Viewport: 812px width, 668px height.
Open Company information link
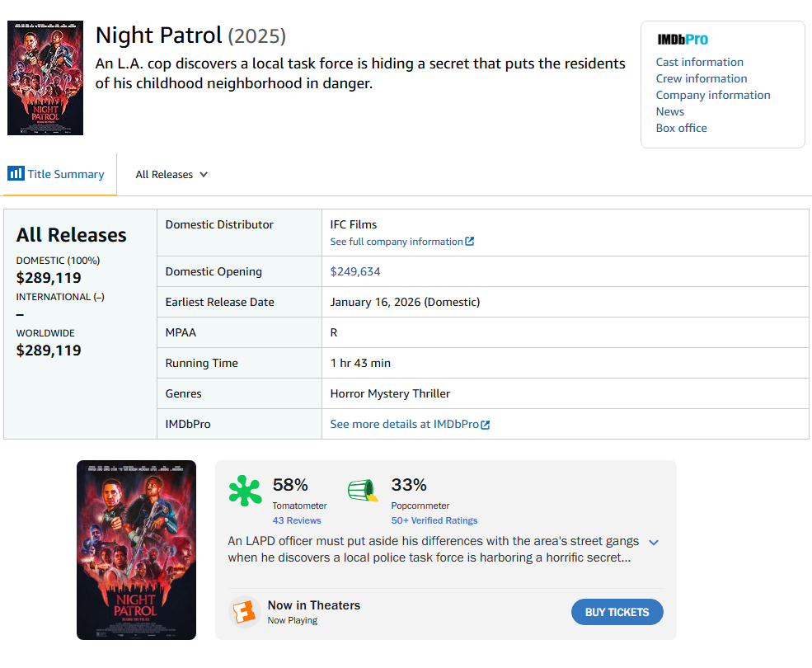tap(712, 96)
